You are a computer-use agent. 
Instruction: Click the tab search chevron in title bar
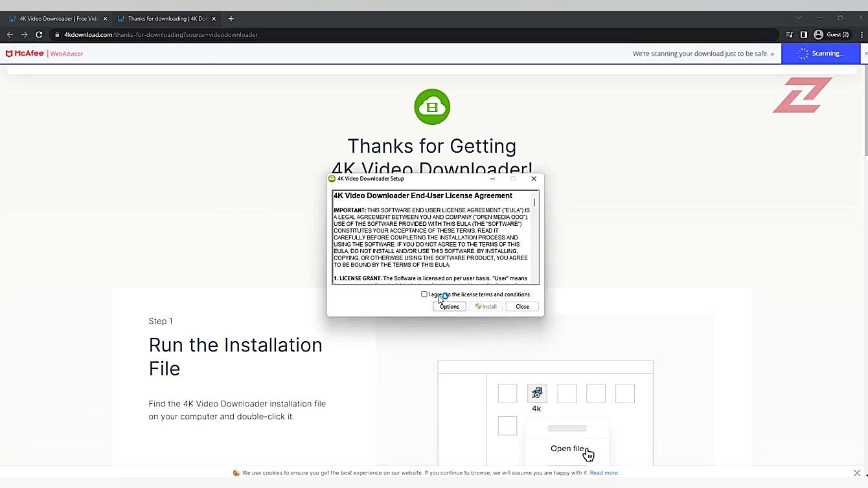click(x=799, y=18)
